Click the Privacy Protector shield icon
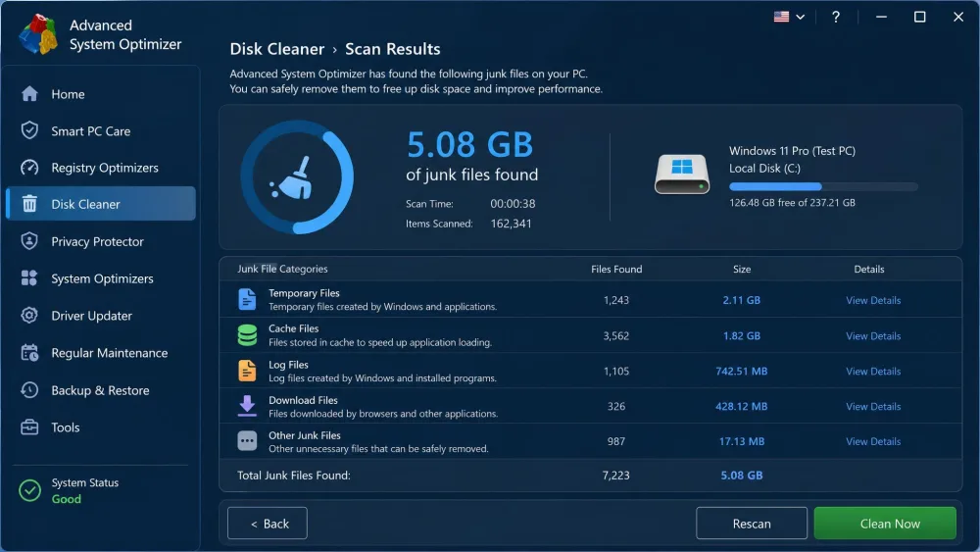This screenshot has width=980, height=552. point(29,241)
